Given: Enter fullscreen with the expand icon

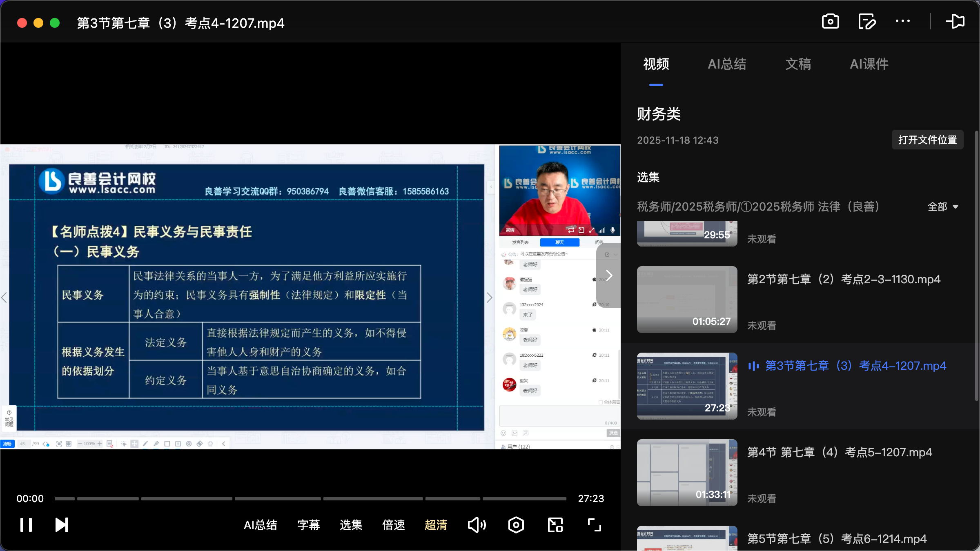Looking at the screenshot, I should tap(594, 525).
